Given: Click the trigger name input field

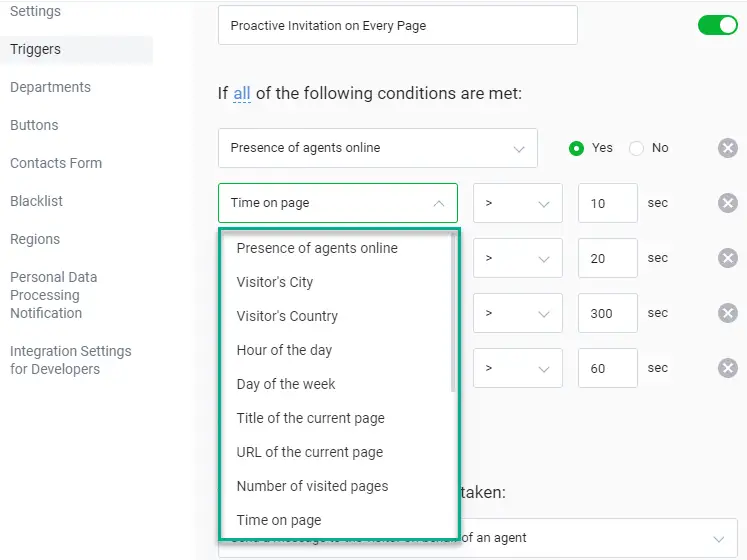Looking at the screenshot, I should click(x=397, y=25).
